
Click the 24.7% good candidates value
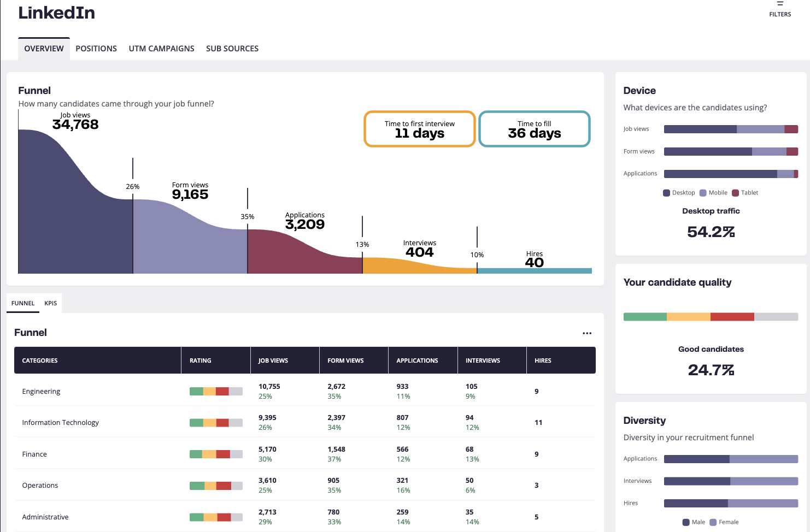pyautogui.click(x=711, y=370)
